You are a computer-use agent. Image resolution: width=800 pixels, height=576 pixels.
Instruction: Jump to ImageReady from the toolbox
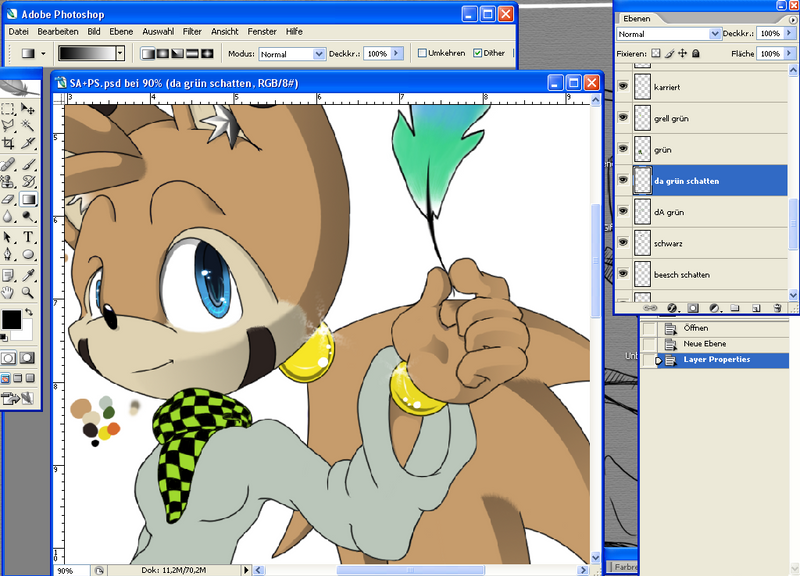click(10, 398)
